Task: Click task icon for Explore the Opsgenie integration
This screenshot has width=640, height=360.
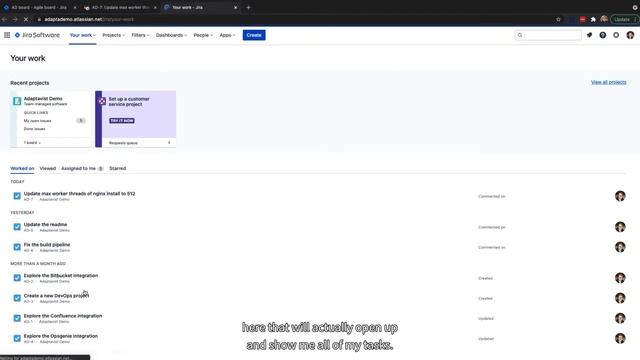Action: coord(17,338)
